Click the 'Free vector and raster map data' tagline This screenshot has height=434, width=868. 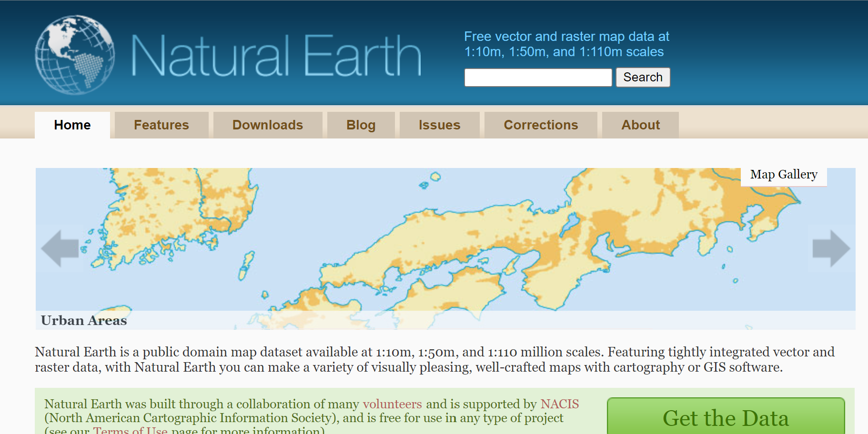pyautogui.click(x=566, y=44)
